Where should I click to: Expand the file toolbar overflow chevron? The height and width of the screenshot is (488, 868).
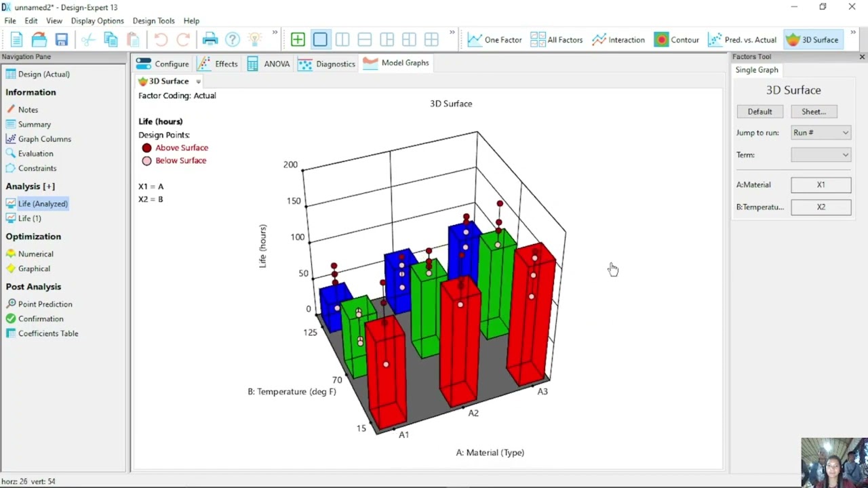(275, 32)
